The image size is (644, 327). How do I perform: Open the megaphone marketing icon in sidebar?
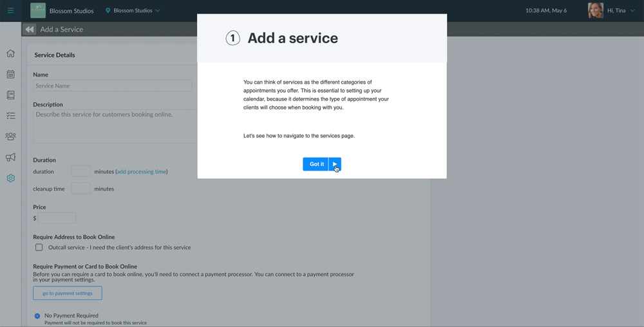pyautogui.click(x=11, y=157)
